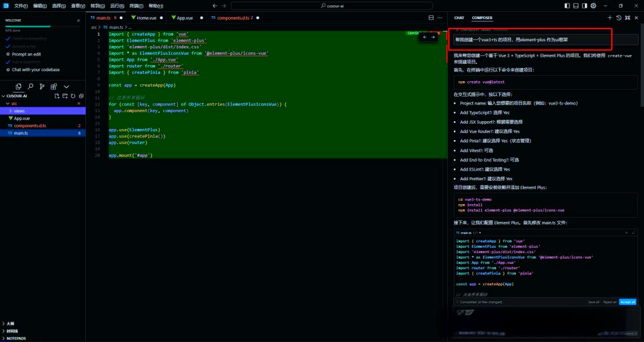Toggle the primary sidebar layout icon
Screen dimensions: 644x342
(x=568, y=5)
